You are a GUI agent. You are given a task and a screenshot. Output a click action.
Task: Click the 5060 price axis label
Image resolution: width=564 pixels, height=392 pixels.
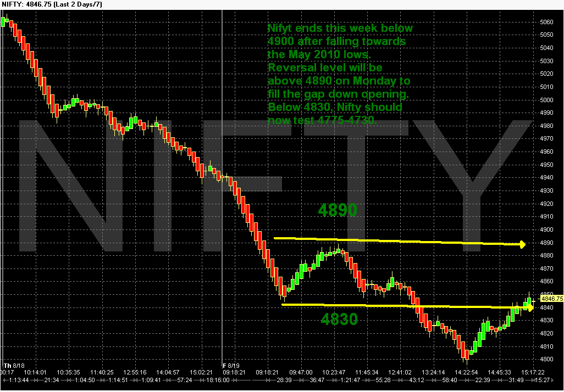click(x=546, y=22)
